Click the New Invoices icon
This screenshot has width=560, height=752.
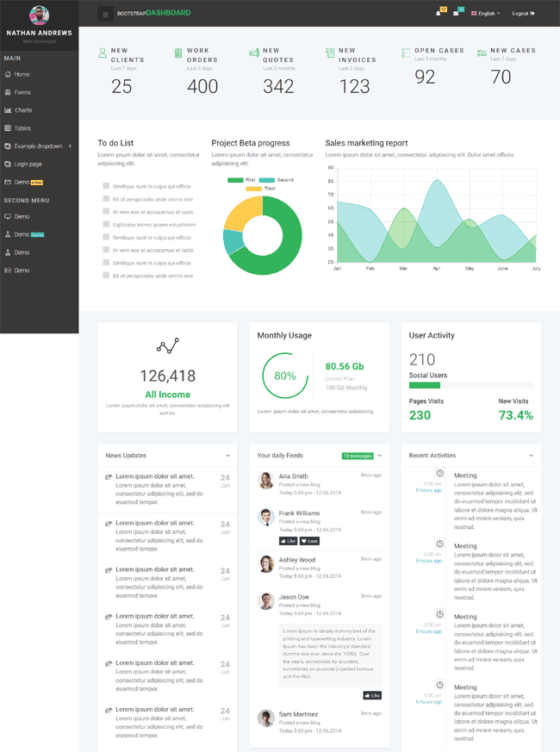tap(330, 53)
